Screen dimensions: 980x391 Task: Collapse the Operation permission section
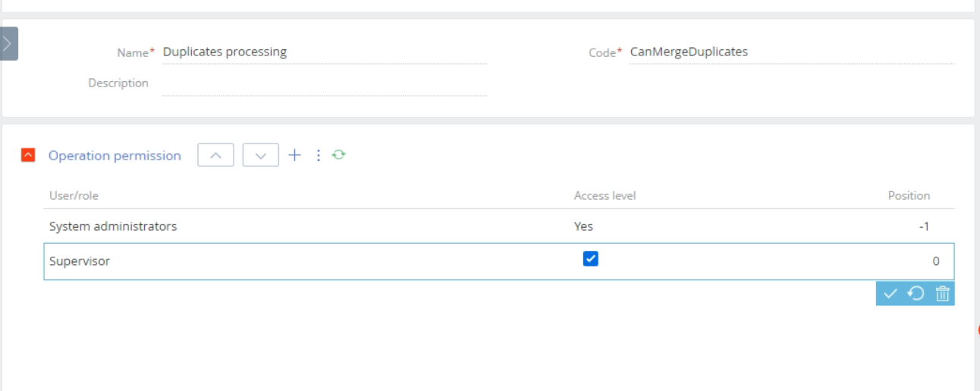(28, 155)
